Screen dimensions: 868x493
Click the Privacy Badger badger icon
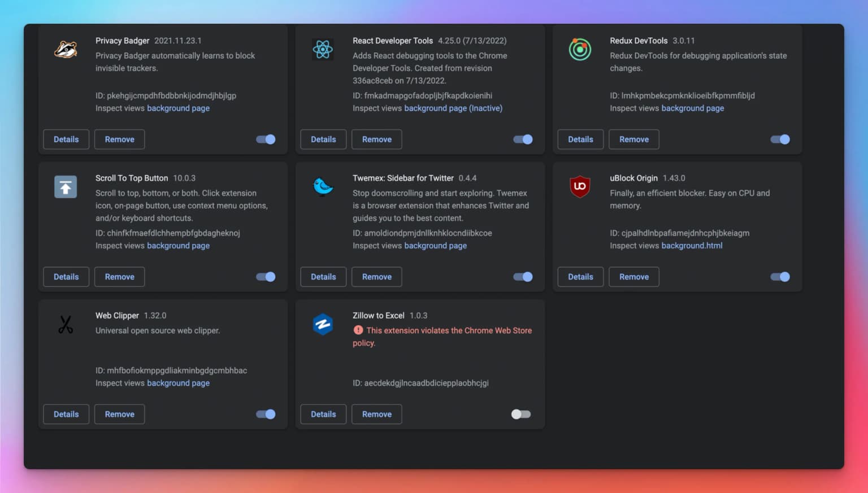(x=66, y=50)
